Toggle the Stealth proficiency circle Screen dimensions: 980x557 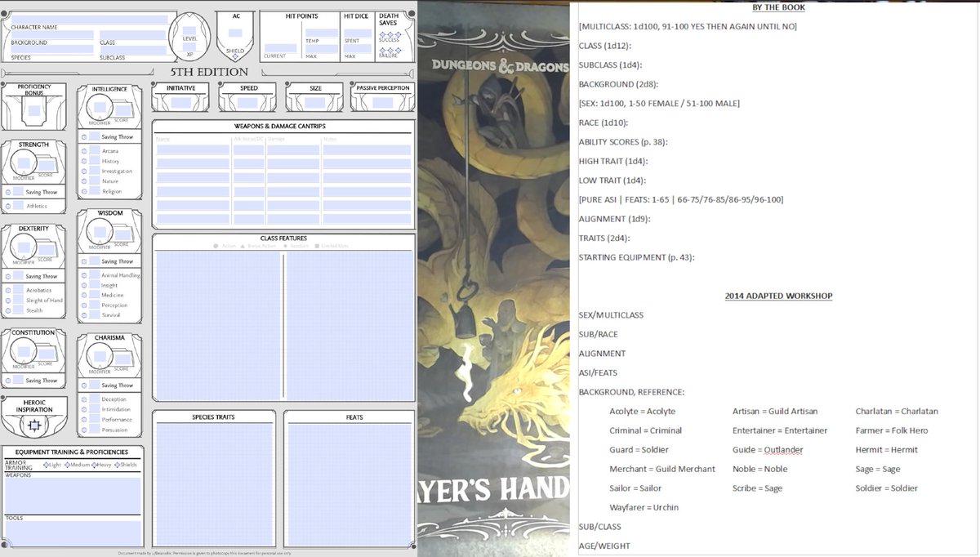(8, 310)
